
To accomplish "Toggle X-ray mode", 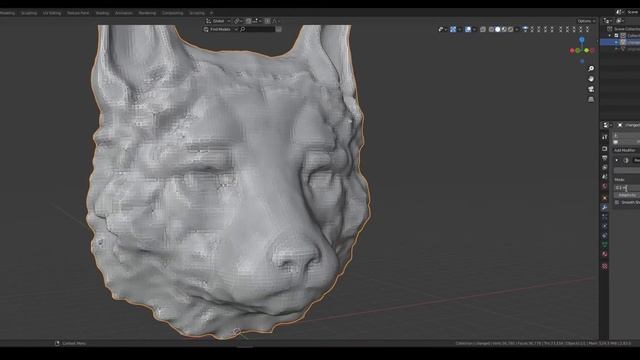I will coord(483,29).
